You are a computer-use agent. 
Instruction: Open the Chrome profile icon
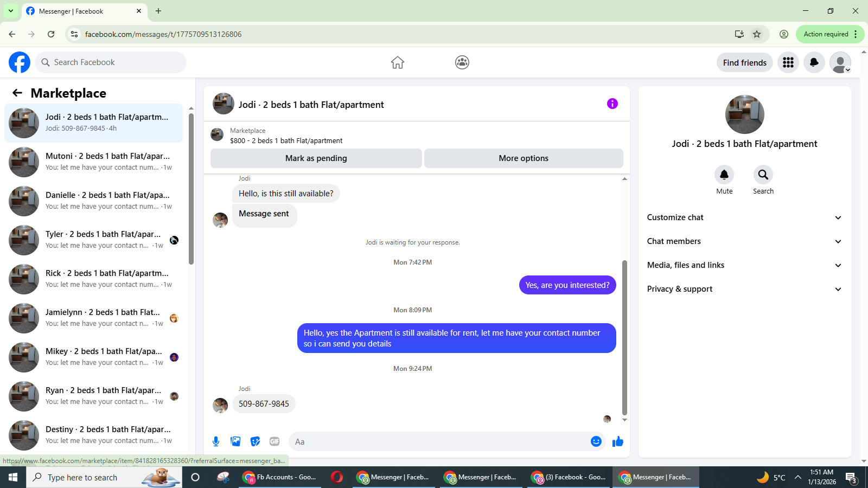tap(784, 34)
